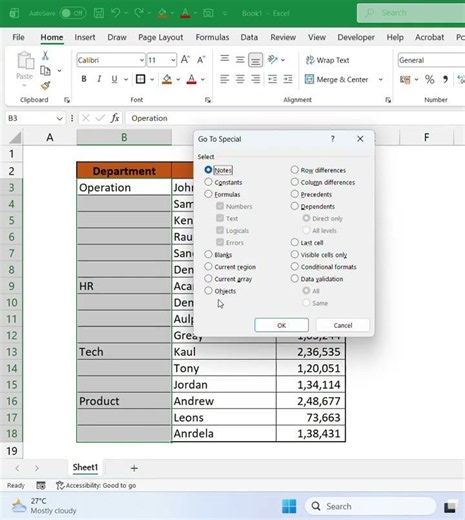Apply percent style format
Screen dimensions: 465x520
(x=429, y=79)
